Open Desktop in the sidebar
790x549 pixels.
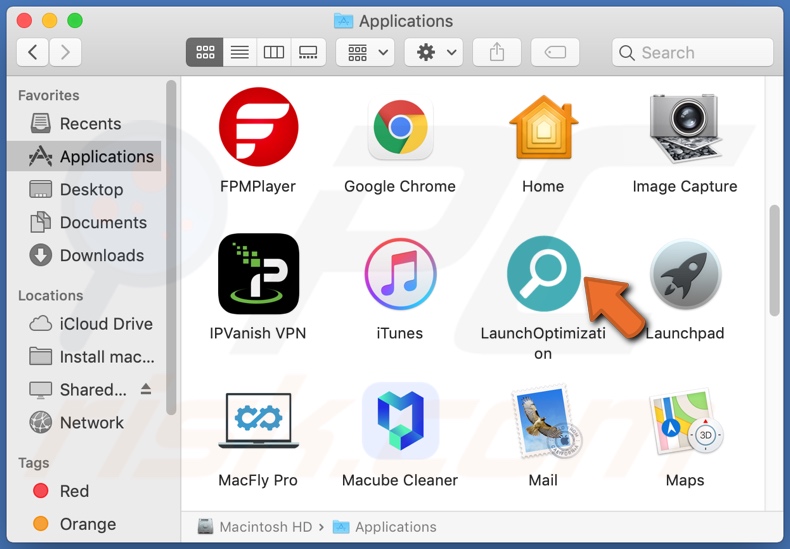click(x=85, y=189)
